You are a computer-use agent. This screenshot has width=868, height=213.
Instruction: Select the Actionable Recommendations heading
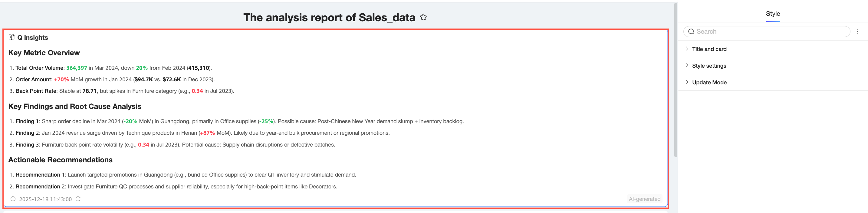[60, 160]
